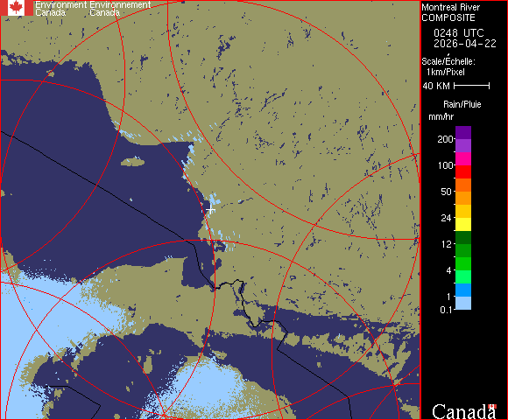This screenshot has width=508, height=420.
Task: Click the white radar site crosshair
Action: point(210,210)
